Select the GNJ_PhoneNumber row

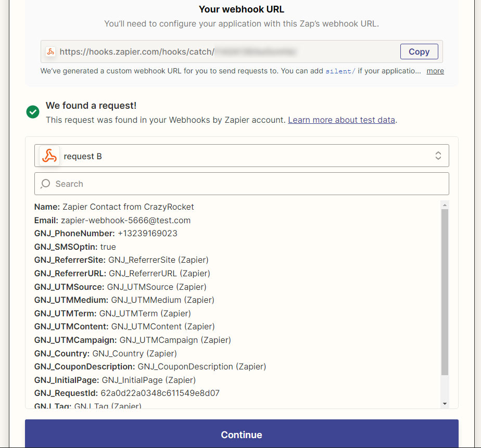coord(106,234)
